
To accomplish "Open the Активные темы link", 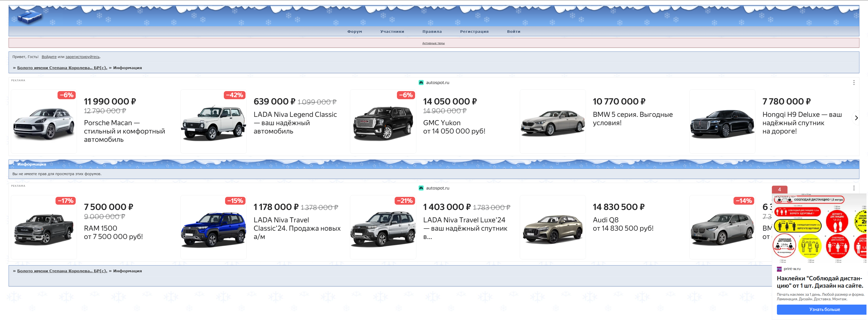I will tap(433, 43).
